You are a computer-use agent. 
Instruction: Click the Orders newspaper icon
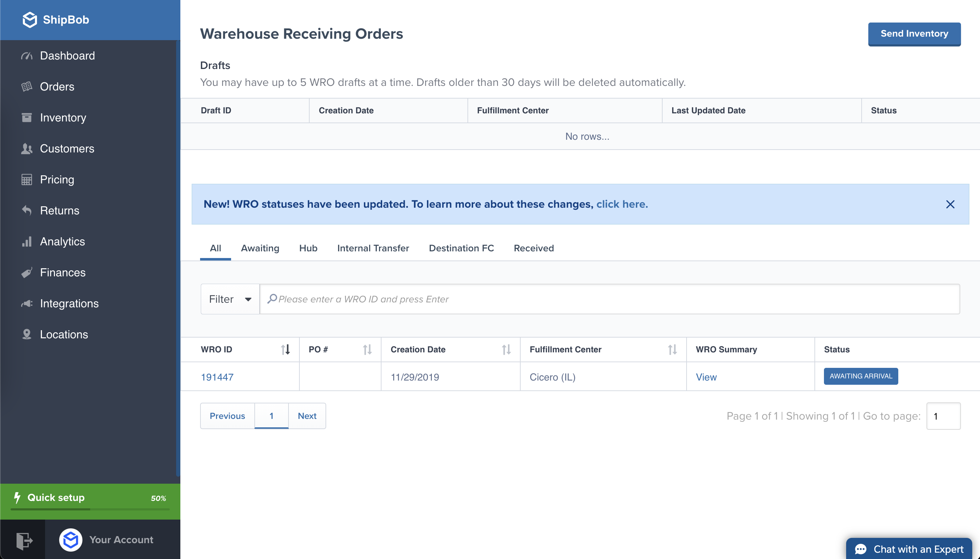coord(26,87)
